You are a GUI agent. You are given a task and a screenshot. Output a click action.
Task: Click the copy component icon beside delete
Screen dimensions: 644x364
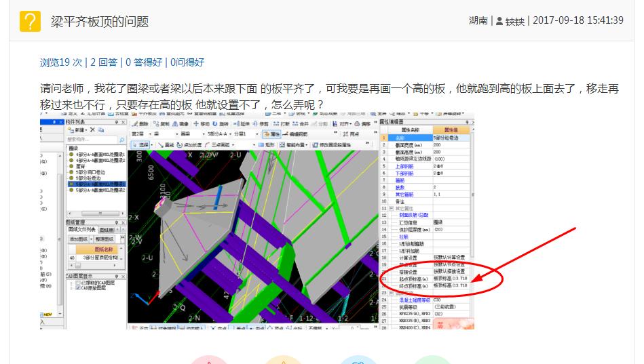point(101,129)
